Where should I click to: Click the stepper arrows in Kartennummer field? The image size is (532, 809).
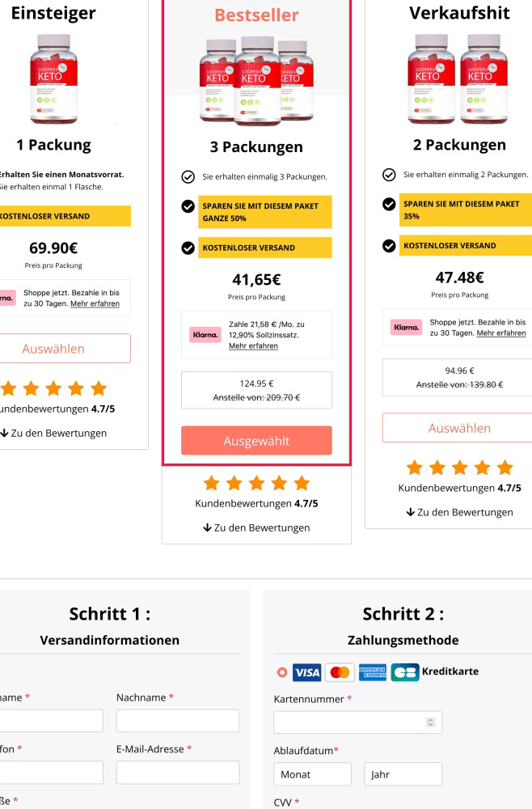[x=431, y=722]
